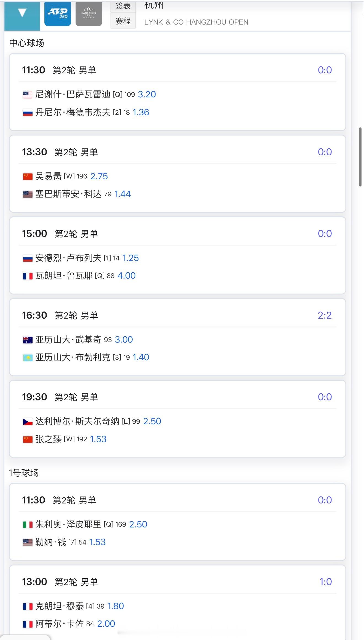
Task: Select the 1.25 odds for 安德烈·卢布列夫
Action: [130, 258]
